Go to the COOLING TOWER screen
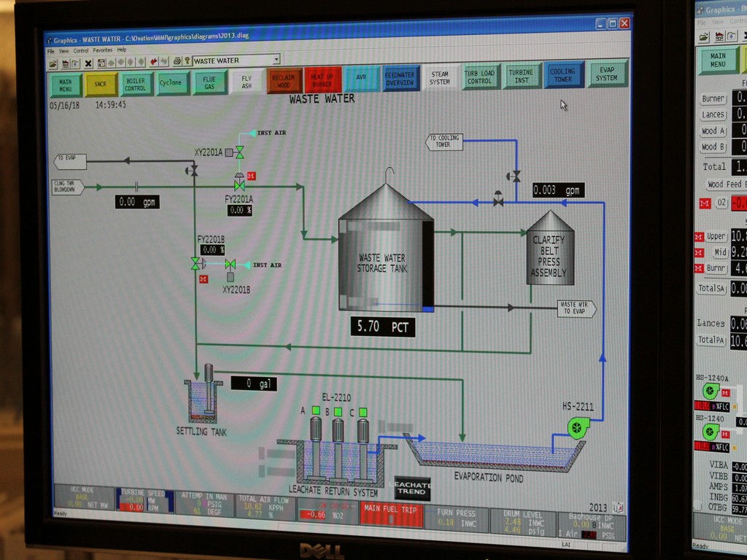Image resolution: width=747 pixels, height=560 pixels. tap(562, 75)
